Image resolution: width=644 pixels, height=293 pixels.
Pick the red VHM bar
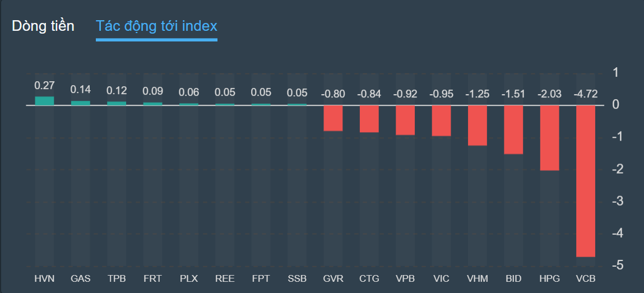(x=478, y=125)
